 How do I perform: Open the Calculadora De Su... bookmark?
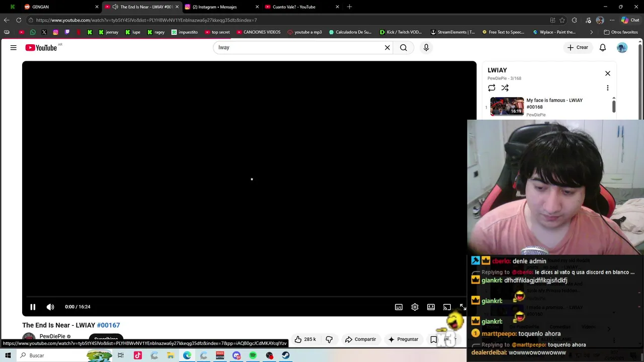coord(350,32)
